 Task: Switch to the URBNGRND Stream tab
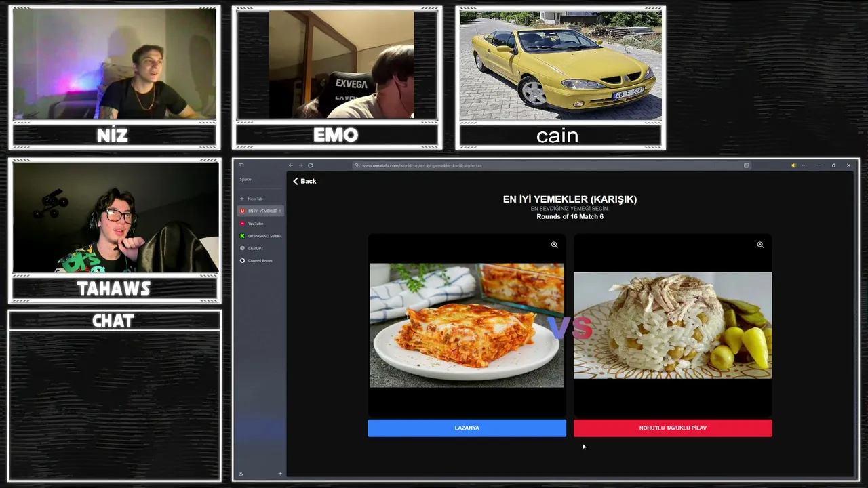pos(260,236)
